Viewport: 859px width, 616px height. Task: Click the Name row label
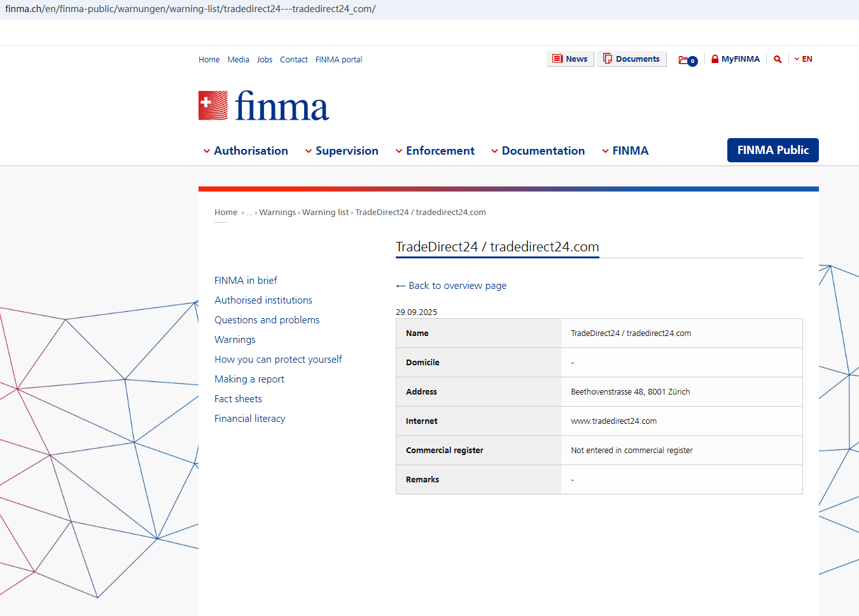click(x=417, y=333)
